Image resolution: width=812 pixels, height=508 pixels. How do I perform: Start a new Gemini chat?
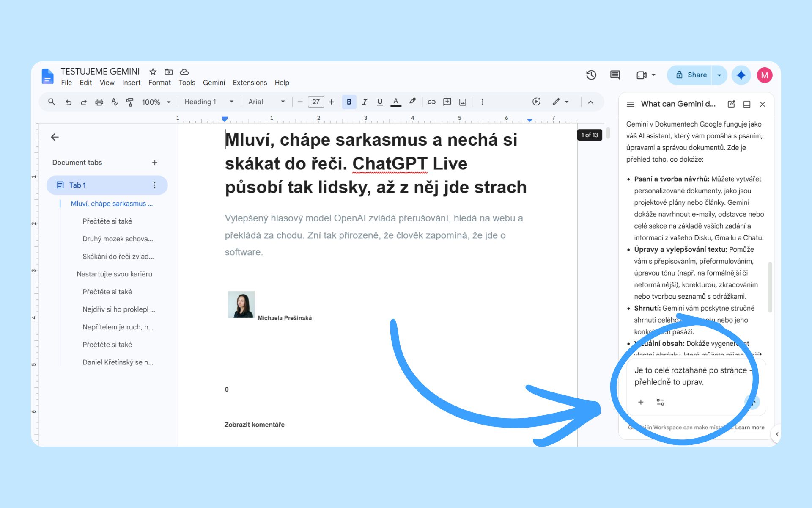pos(731,104)
